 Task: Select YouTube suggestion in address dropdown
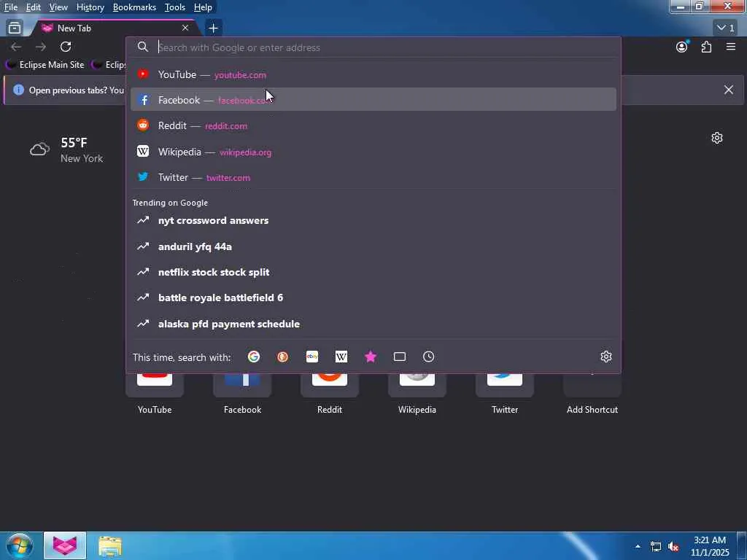coord(373,74)
